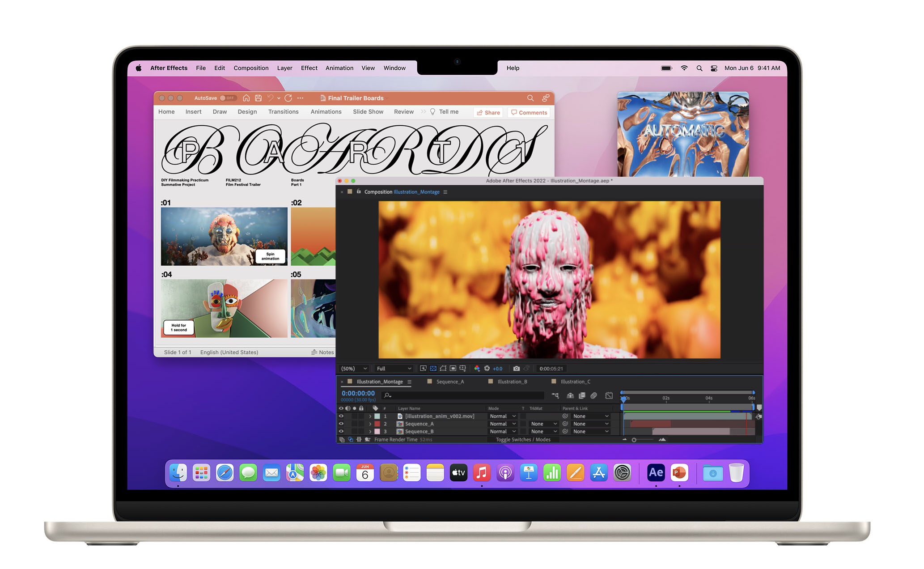Click the Layer Switches pane icon at bottom-left
This screenshot has width=924, height=569.
click(x=342, y=440)
